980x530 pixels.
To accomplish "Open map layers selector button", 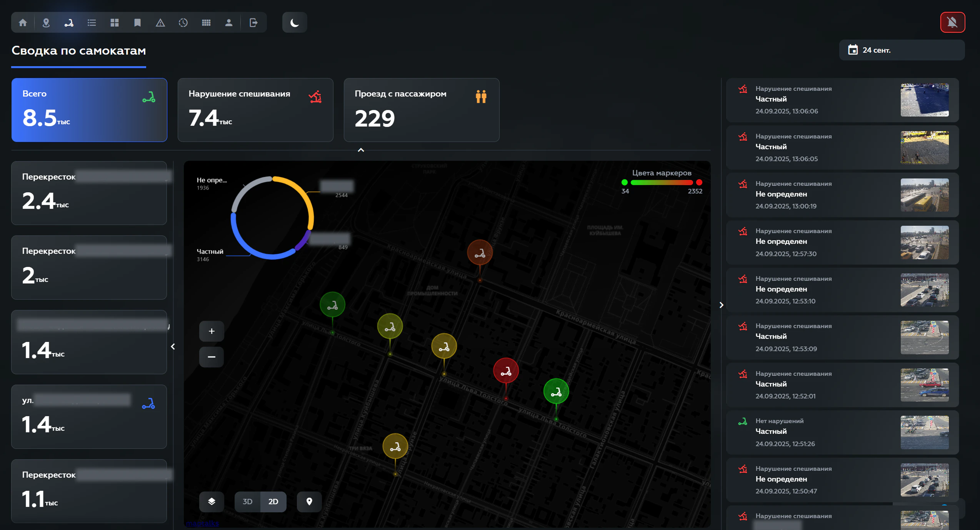I will (212, 502).
